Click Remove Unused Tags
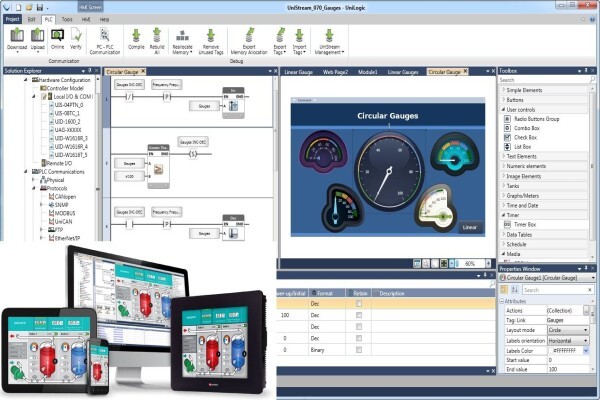Screen dimensions: 600x400 tap(211, 41)
